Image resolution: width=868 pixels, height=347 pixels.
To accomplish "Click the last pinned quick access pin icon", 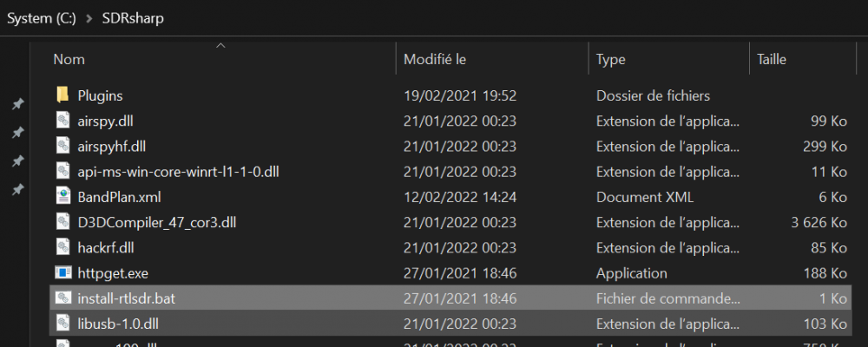I will click(17, 190).
